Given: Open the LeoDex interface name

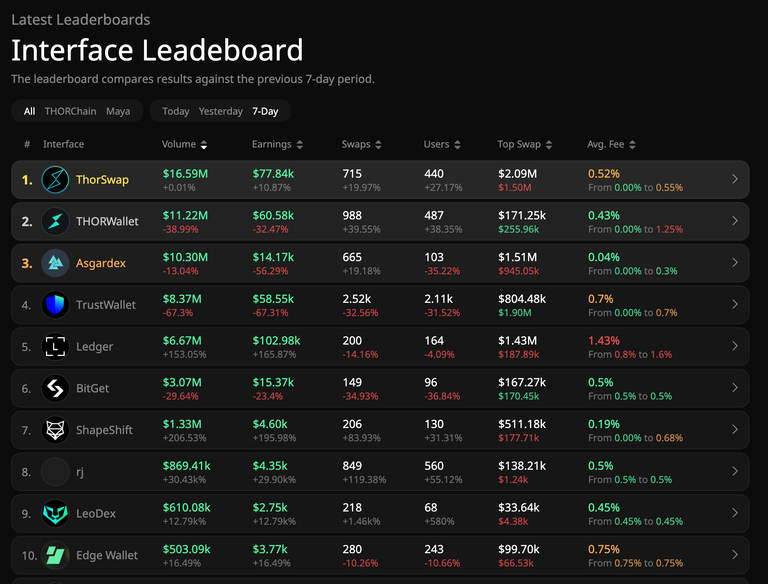Looking at the screenshot, I should [96, 513].
